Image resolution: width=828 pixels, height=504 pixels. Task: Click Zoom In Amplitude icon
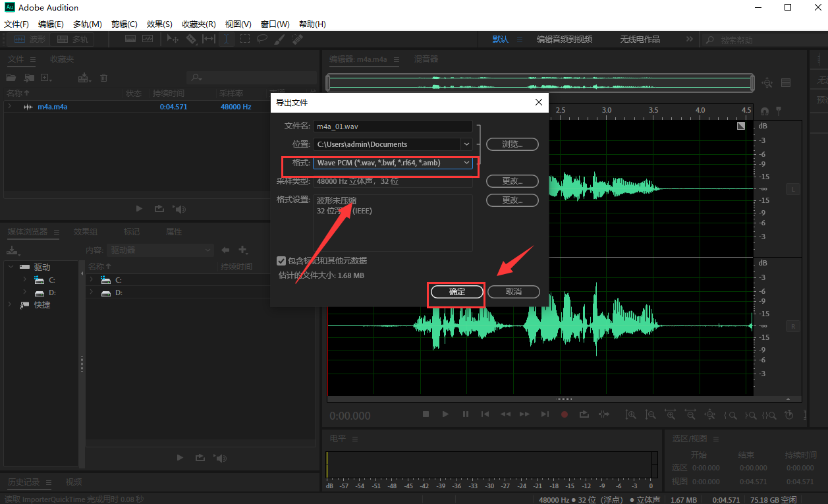pyautogui.click(x=631, y=414)
